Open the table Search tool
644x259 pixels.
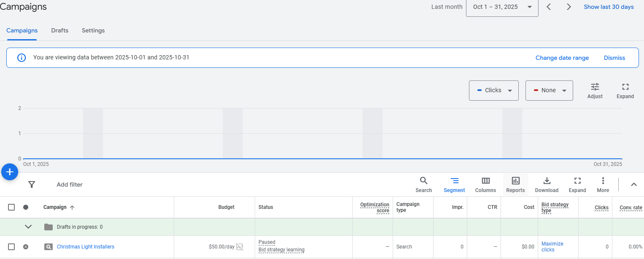(x=423, y=184)
